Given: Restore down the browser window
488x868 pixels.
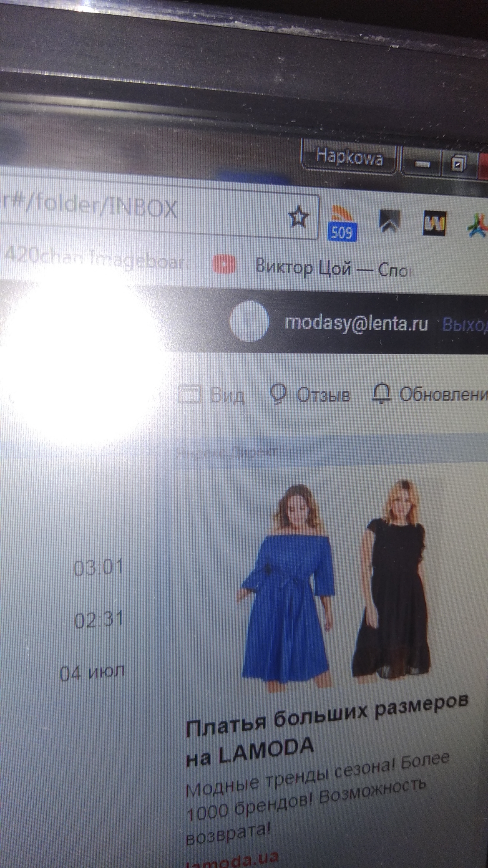Looking at the screenshot, I should [459, 163].
